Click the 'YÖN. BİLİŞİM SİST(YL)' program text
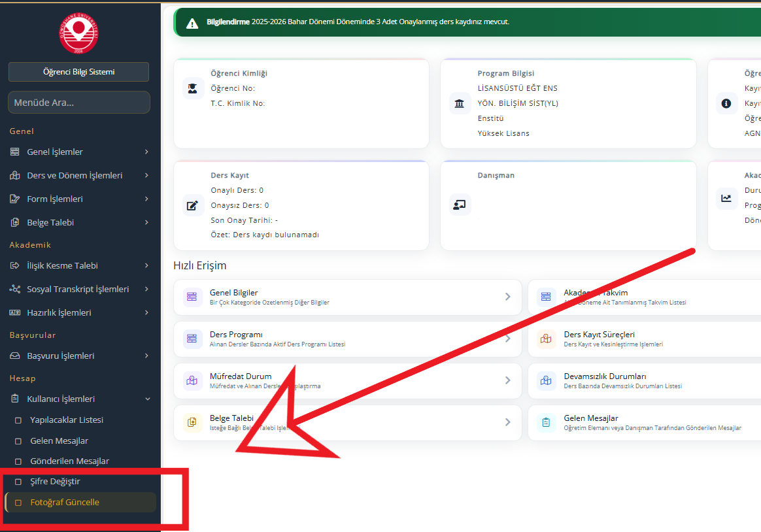Screen dimensions: 761x532 pyautogui.click(x=518, y=103)
